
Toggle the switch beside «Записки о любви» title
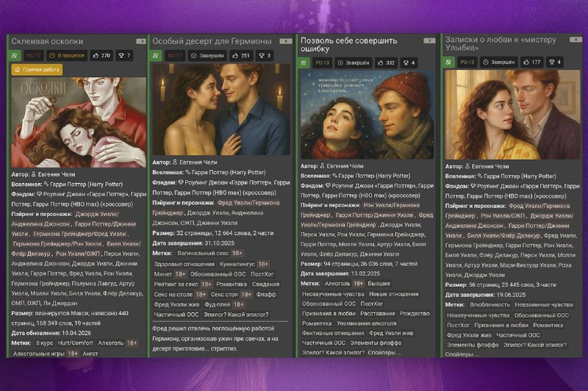tap(576, 40)
